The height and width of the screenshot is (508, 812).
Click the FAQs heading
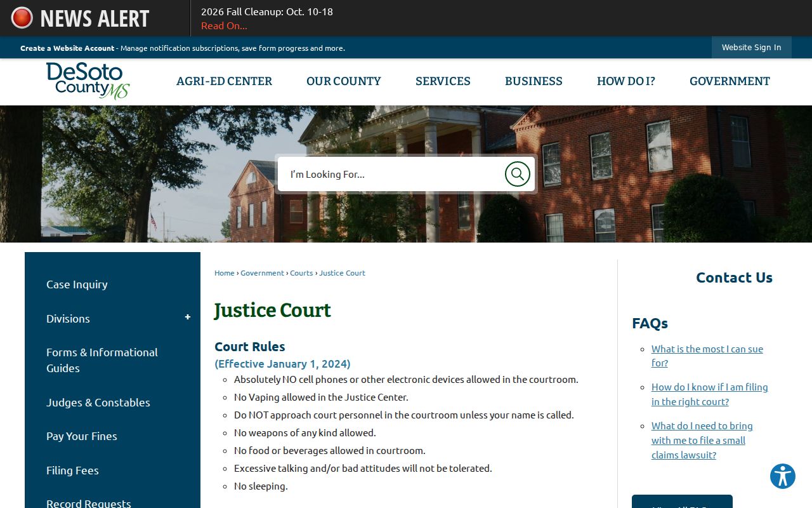tap(650, 323)
